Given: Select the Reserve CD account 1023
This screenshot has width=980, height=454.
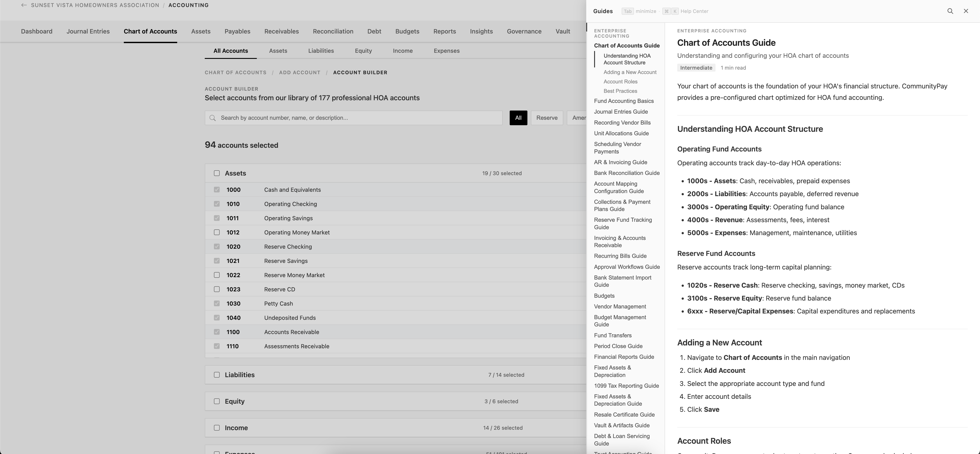Looking at the screenshot, I should [x=217, y=289].
